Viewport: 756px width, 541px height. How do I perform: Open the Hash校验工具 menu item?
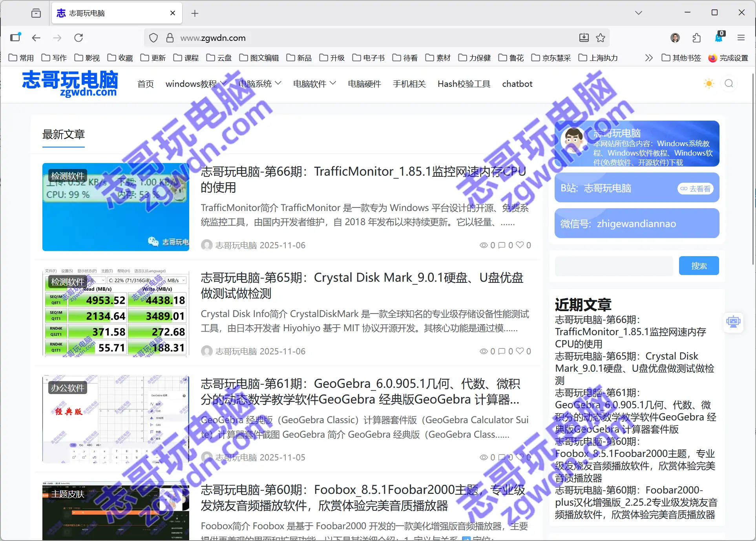[x=464, y=84]
